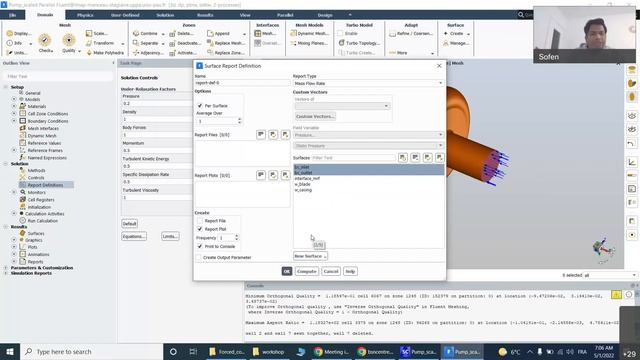Click OK in Surface Report Definition
Screen dimensions: 640x360
tap(287, 271)
